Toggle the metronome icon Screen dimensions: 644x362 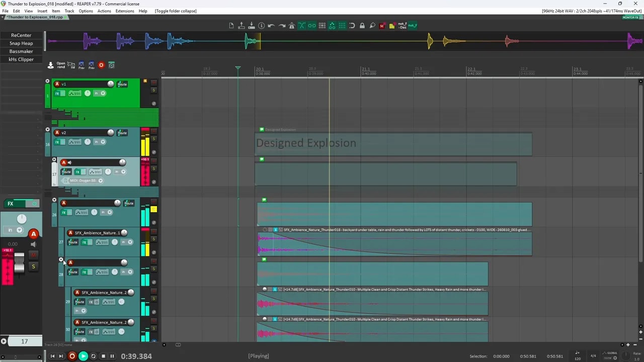coord(292,26)
